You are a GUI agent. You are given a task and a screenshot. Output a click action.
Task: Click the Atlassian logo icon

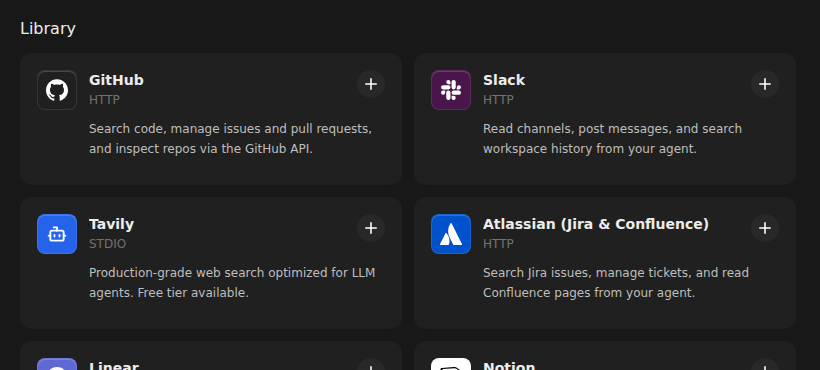tap(451, 234)
